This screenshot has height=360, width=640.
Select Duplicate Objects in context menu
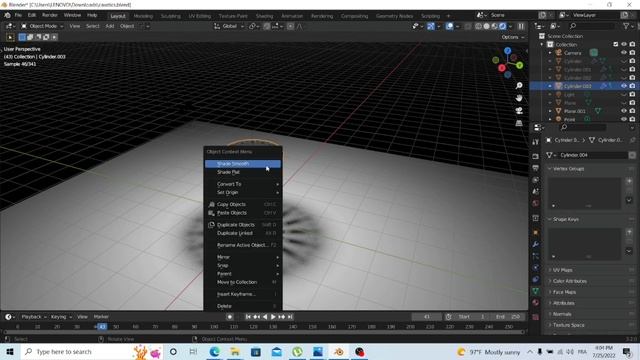(x=243, y=225)
